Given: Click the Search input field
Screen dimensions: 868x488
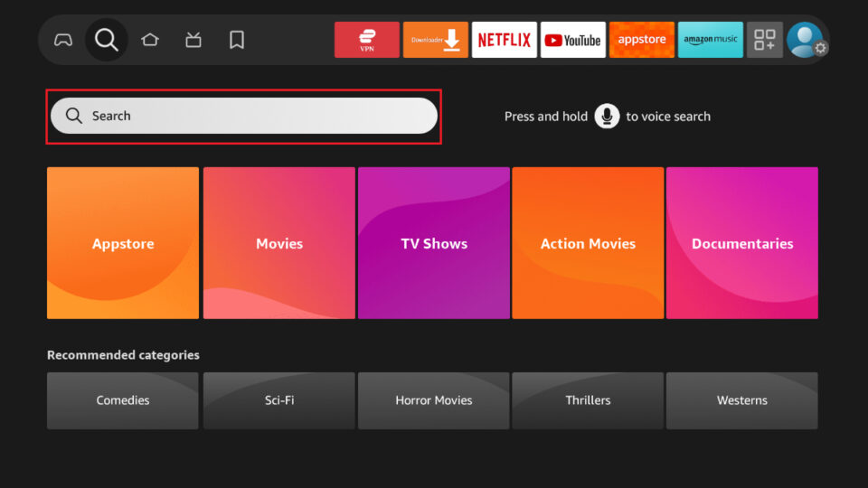Looking at the screenshot, I should 244,117.
